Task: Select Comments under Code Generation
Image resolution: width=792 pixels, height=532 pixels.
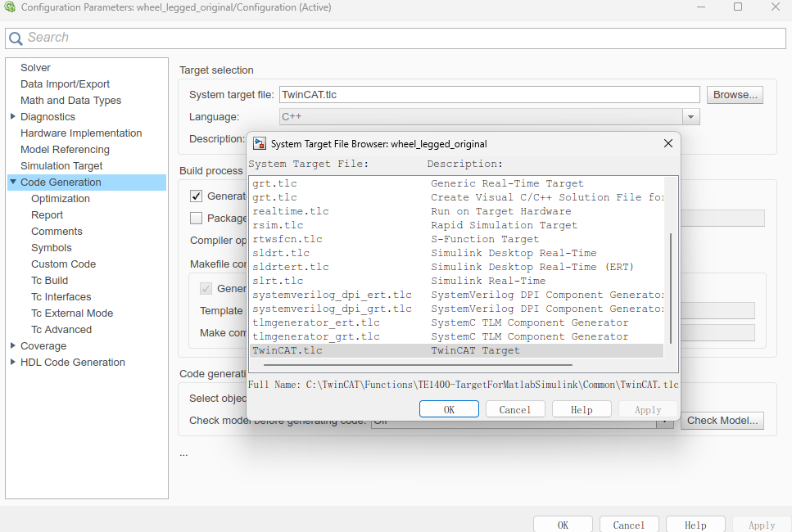Action: tap(57, 231)
